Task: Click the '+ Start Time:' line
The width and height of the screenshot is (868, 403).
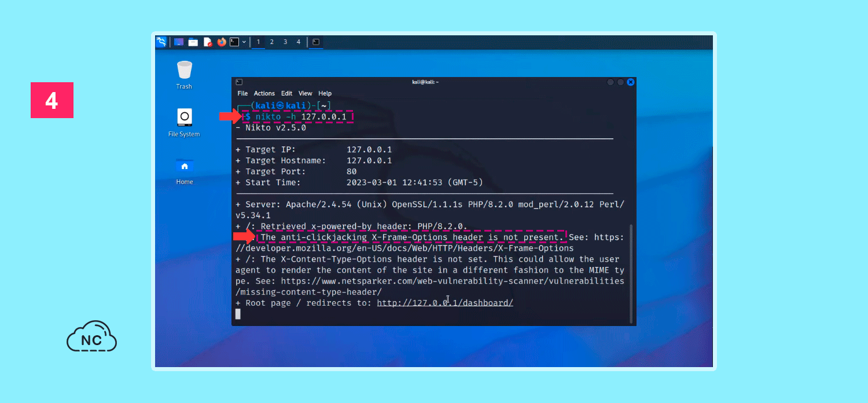Action: pyautogui.click(x=359, y=182)
